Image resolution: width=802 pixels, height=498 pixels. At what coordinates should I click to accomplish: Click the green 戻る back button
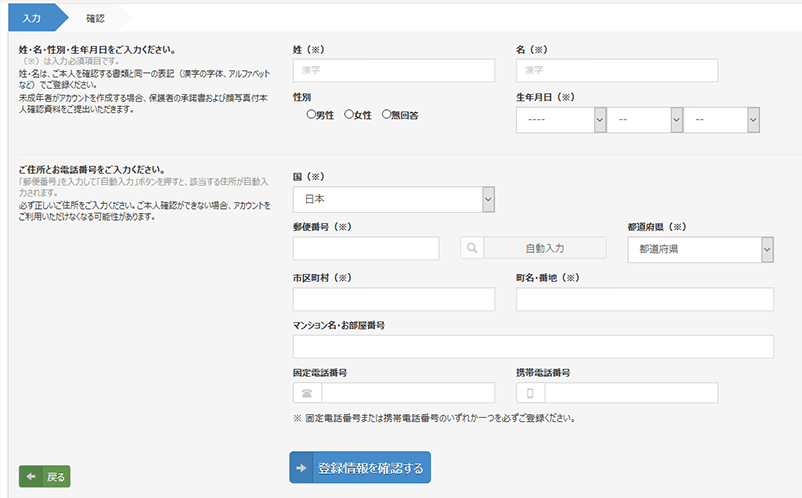click(x=45, y=477)
